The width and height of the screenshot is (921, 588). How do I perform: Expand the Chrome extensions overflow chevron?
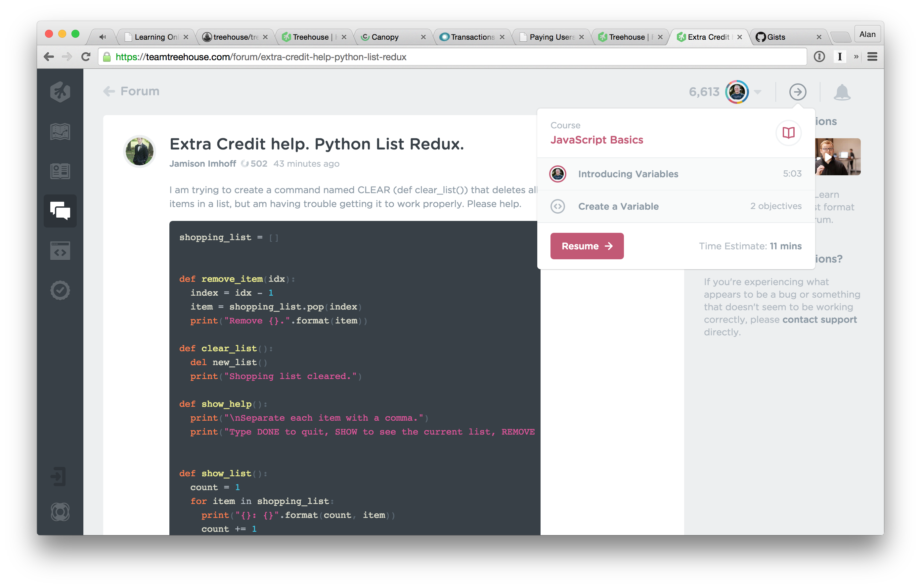[856, 57]
